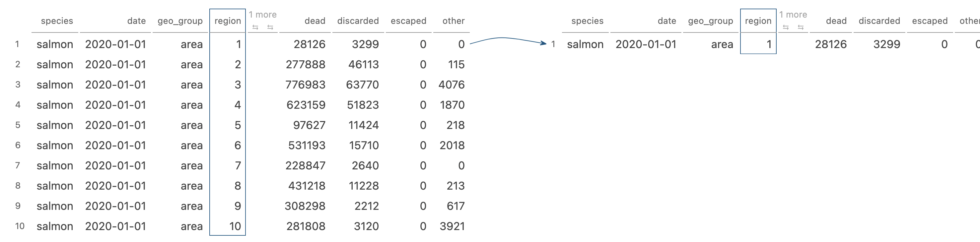This screenshot has height=242, width=980.
Task: Click the discarded header in left table
Action: click(x=358, y=21)
